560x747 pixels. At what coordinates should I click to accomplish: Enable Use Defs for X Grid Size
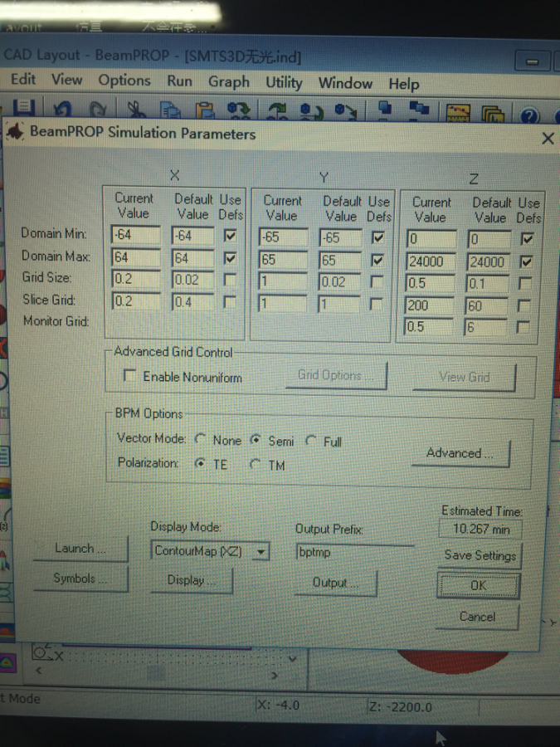(230, 280)
